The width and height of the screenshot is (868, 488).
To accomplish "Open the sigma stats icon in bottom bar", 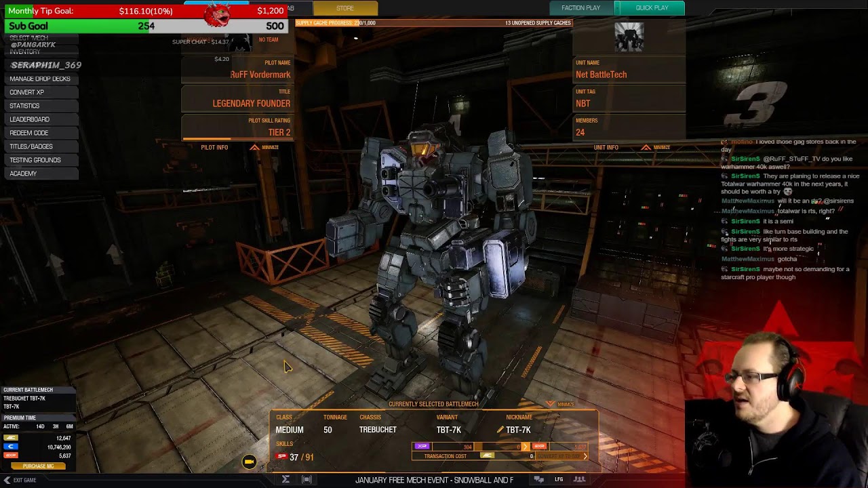I will (285, 479).
